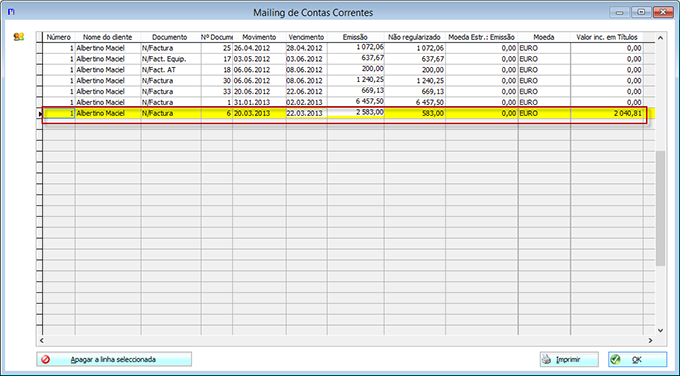Screen dimensions: 680x376
Task: Click document number 17 cell
Action: (217, 59)
